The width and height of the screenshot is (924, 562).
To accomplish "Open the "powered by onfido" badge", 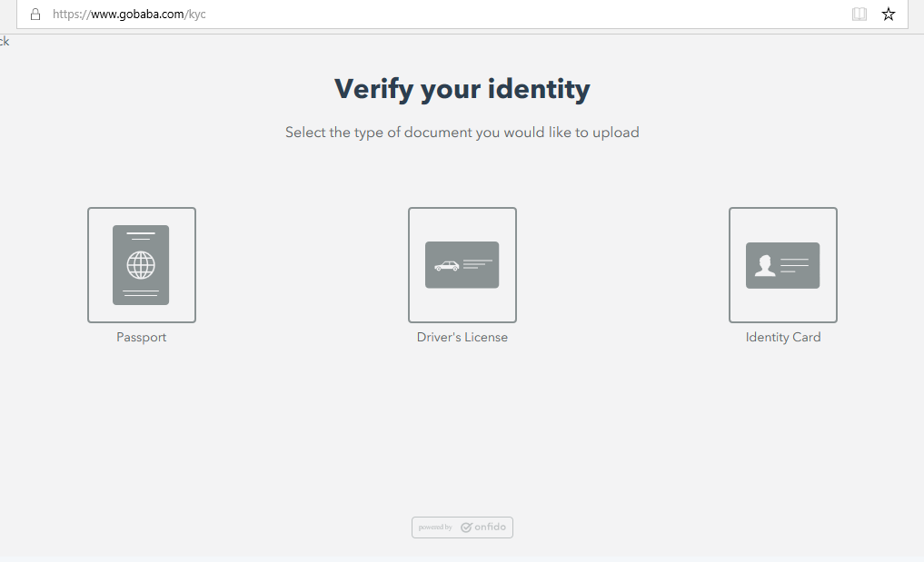I will [x=462, y=527].
